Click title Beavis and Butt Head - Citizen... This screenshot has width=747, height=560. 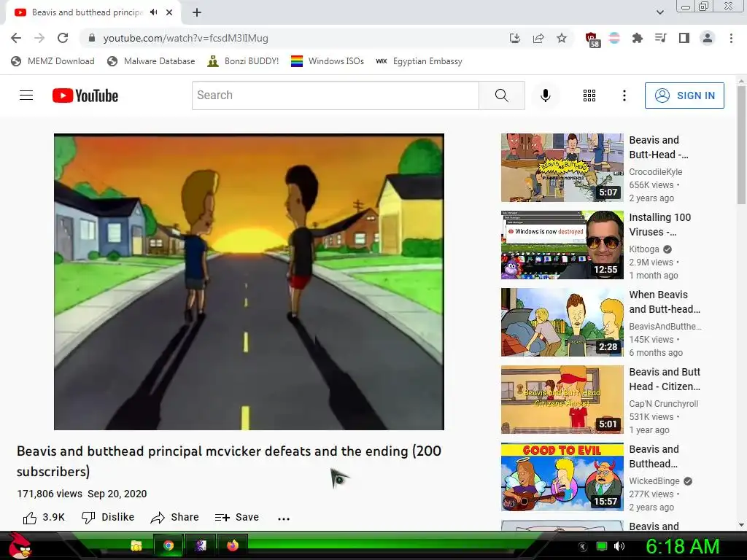coord(665,379)
